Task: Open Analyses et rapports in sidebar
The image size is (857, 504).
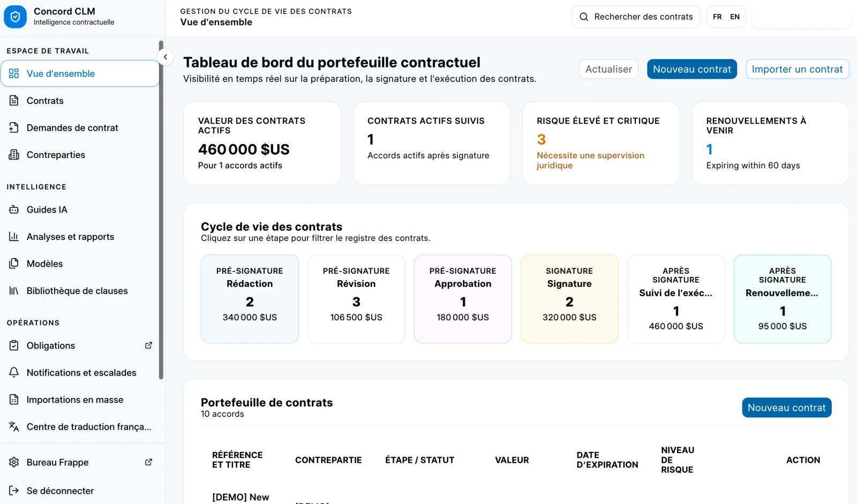Action: (x=80, y=237)
